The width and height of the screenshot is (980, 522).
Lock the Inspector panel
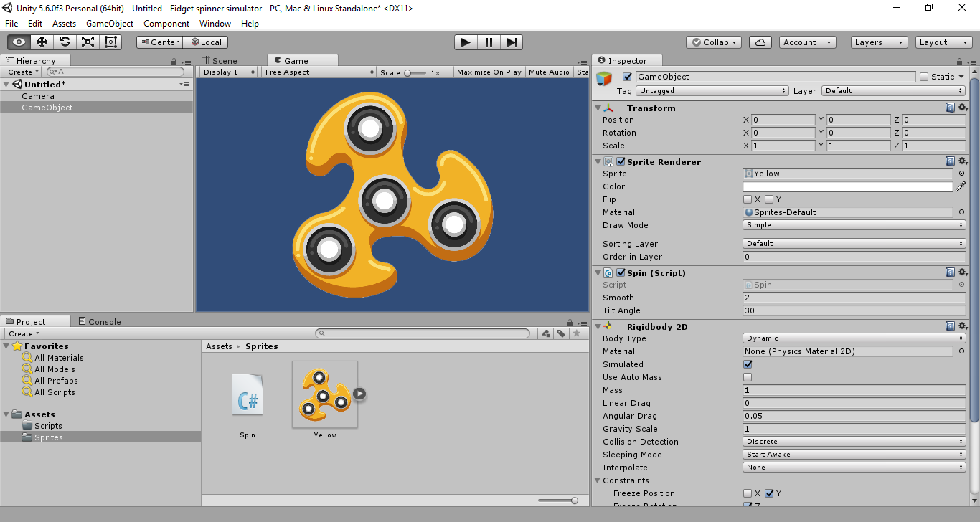coord(958,62)
